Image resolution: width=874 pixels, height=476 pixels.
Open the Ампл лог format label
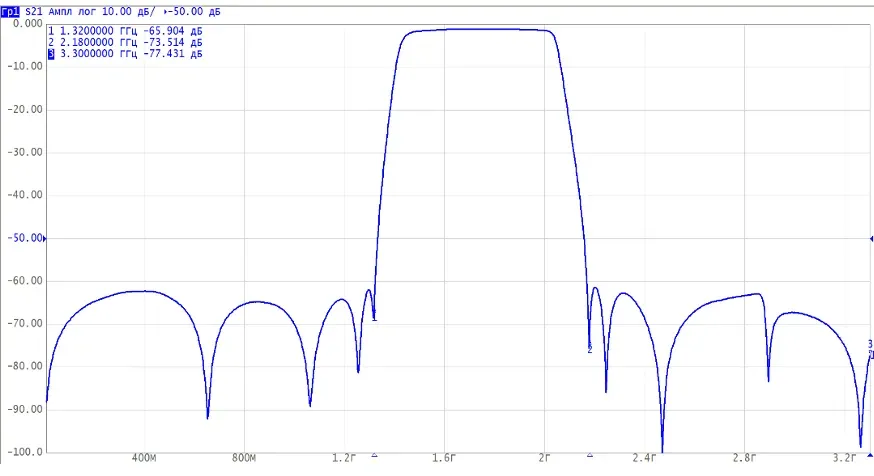(72, 12)
